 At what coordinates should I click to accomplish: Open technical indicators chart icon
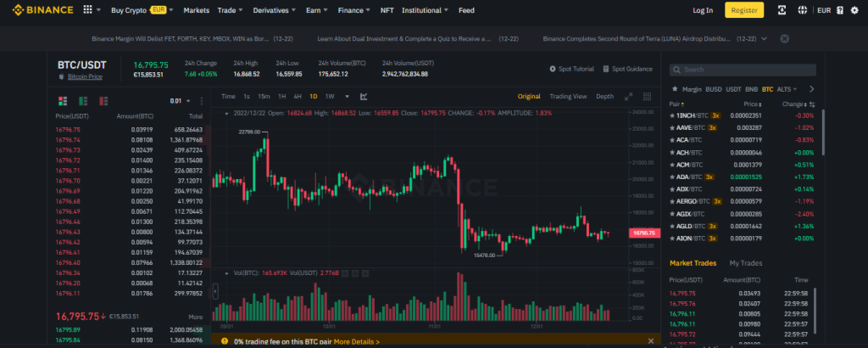(x=364, y=97)
